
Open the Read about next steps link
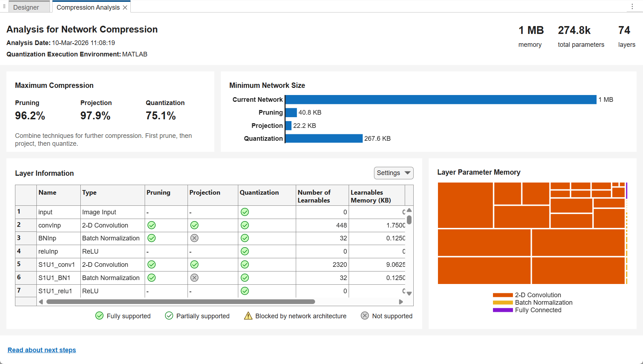42,350
